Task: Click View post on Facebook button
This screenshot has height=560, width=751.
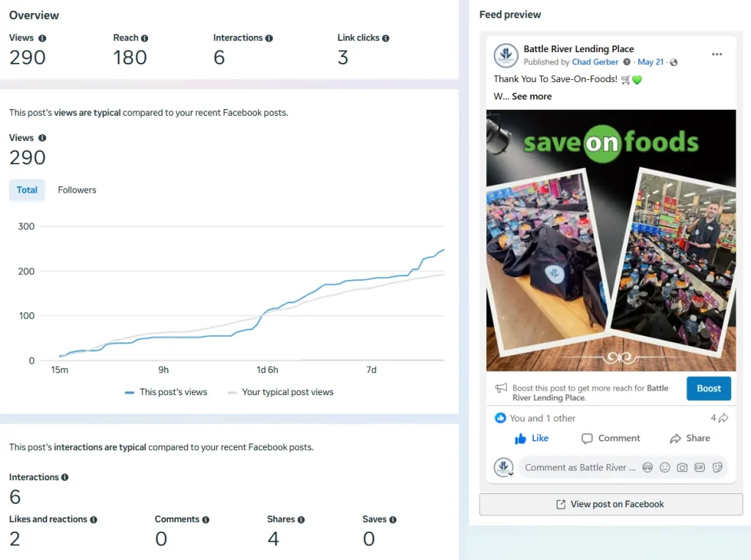Action: click(x=611, y=504)
